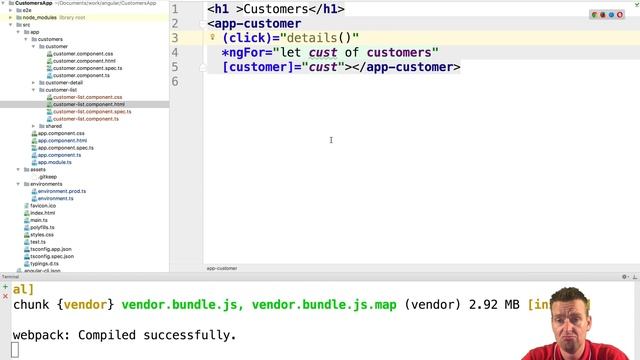Click the app-customer breadcrumb below editor
Image resolution: width=640 pixels, height=360 pixels.
[222, 269]
